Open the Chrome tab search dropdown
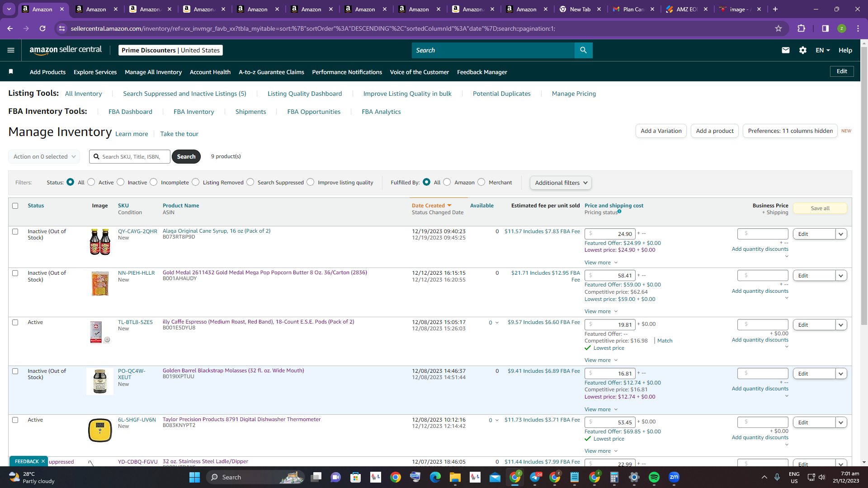This screenshot has width=868, height=488. click(9, 9)
